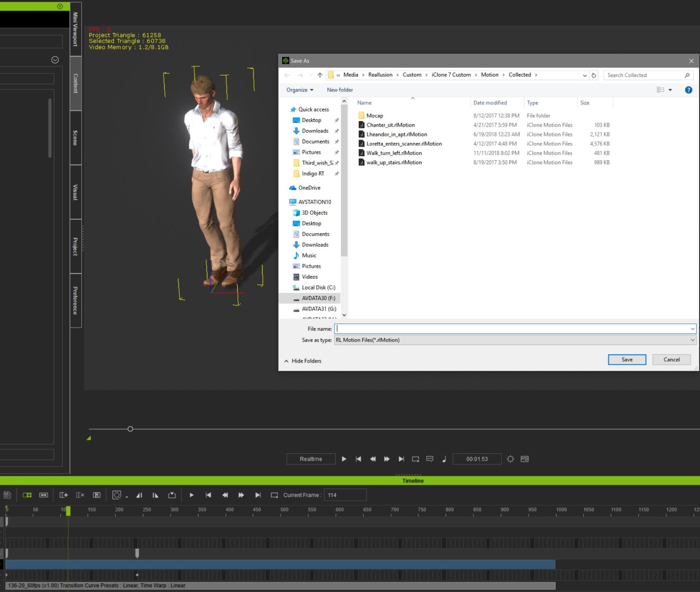Click the Zoom to Fit arrows icon
The width and height of the screenshot is (700, 592).
[43, 495]
